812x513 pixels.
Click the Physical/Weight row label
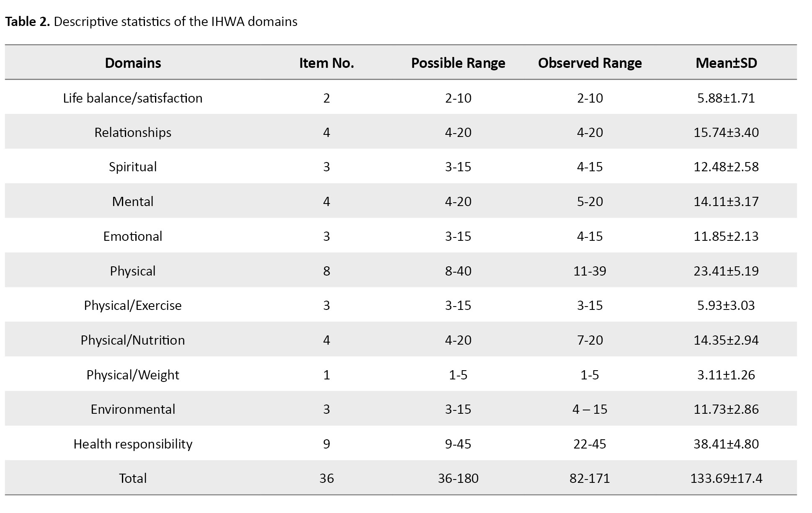pyautogui.click(x=133, y=375)
